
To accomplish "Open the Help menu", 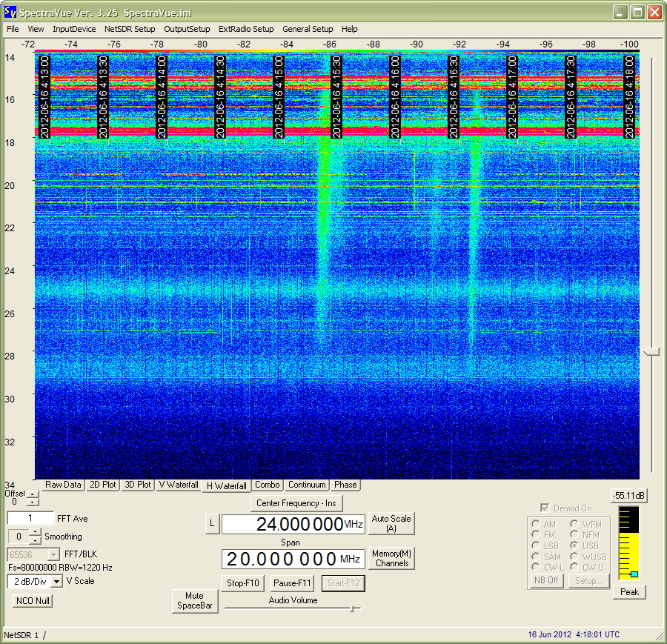I will coord(349,29).
